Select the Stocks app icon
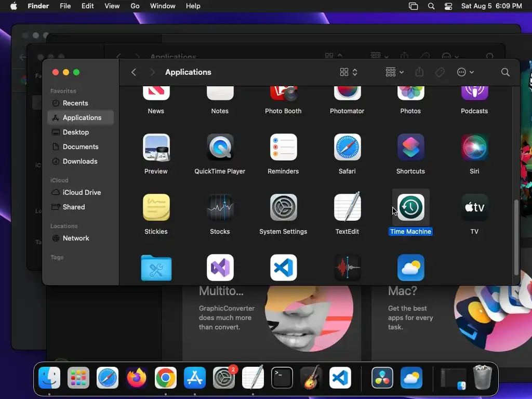This screenshot has width=532, height=399. click(220, 207)
